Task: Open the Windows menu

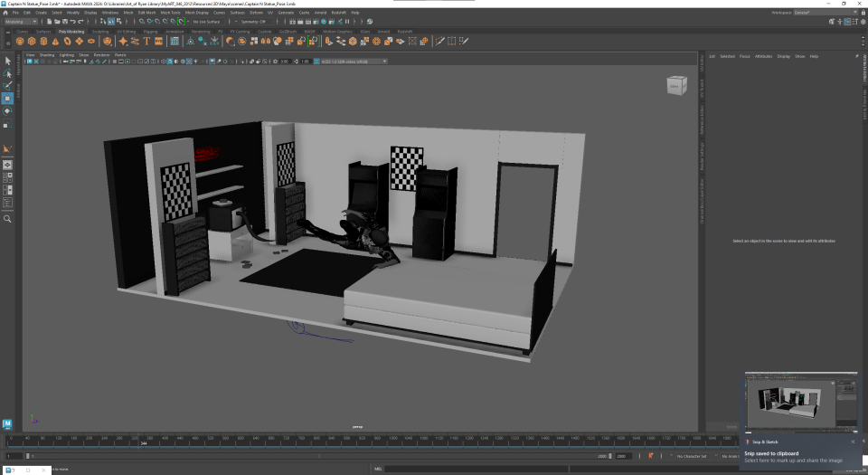Action: pos(110,12)
